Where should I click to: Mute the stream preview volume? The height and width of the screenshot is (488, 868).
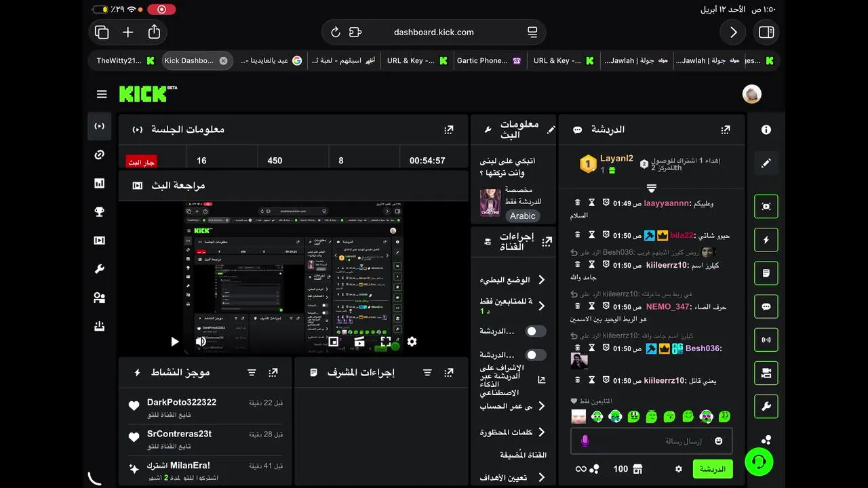point(201,342)
